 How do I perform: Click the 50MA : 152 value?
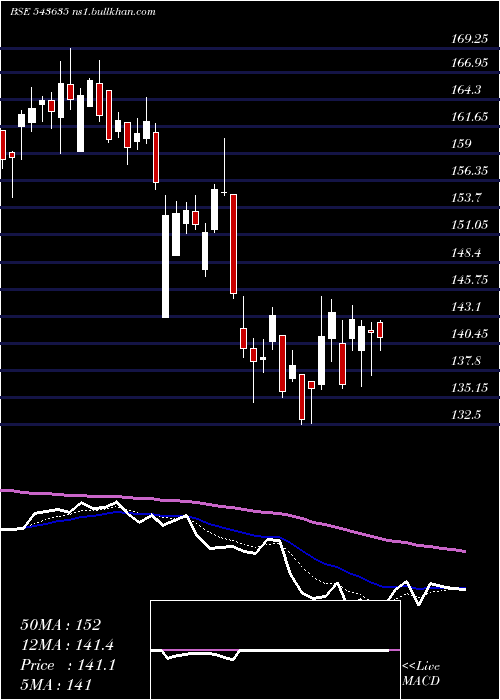(61, 625)
